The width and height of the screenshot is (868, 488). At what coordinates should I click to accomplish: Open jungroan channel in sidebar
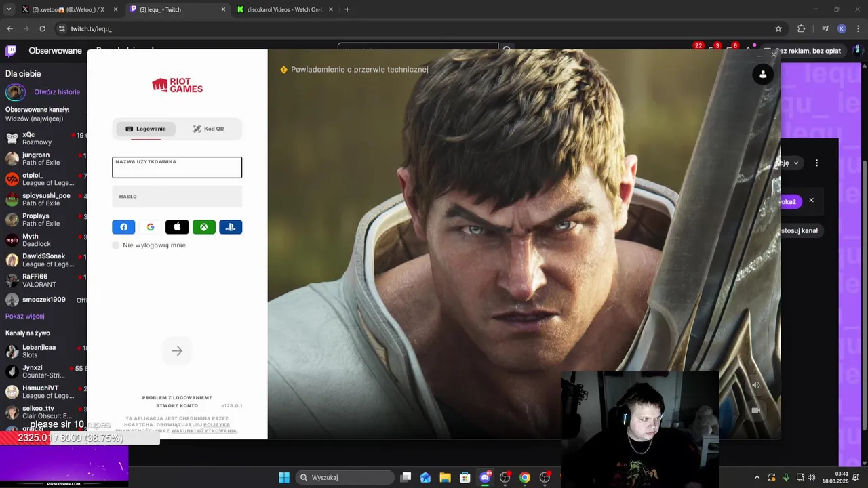pos(44,159)
